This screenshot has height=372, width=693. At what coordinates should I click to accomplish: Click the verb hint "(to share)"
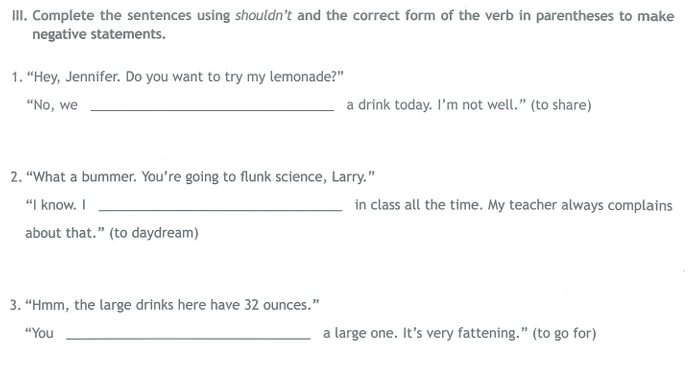561,105
